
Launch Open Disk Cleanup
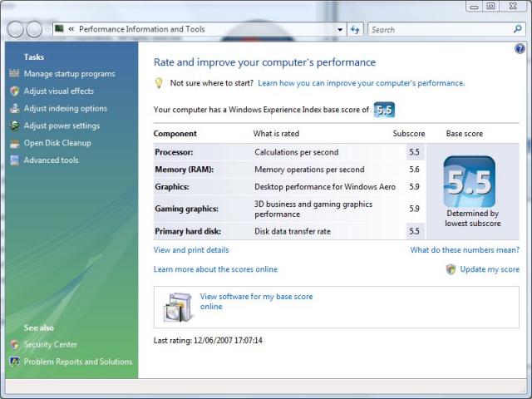(x=57, y=143)
